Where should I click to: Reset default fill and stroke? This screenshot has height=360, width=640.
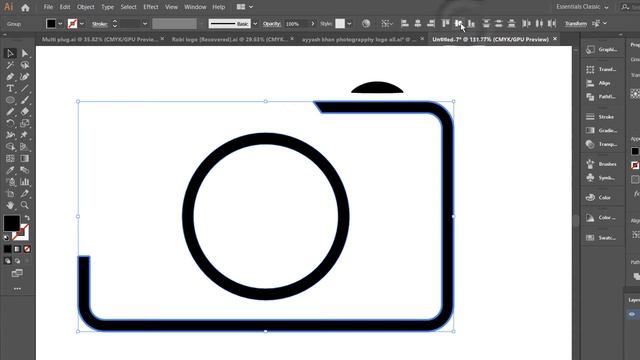click(x=7, y=237)
